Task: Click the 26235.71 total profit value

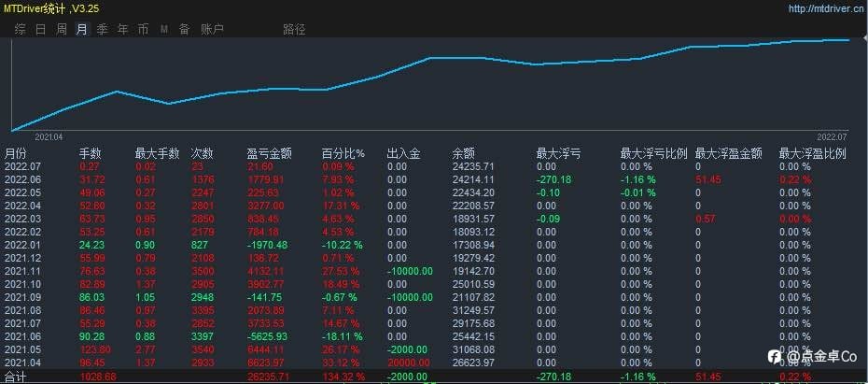Action: [268, 377]
